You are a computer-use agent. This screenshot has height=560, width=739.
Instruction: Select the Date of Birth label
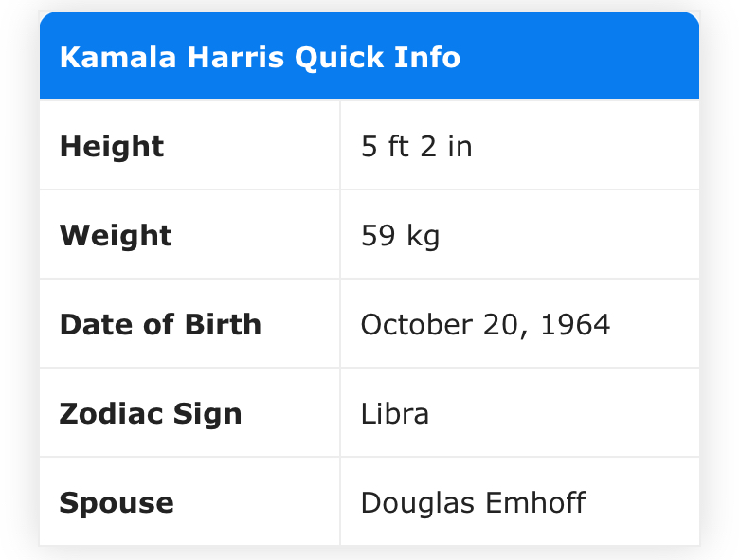160,324
